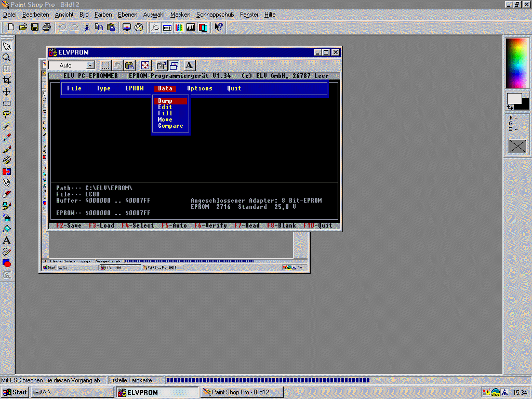Image resolution: width=532 pixels, height=399 pixels.
Task: Click the foreground color swatch
Action: [514, 99]
